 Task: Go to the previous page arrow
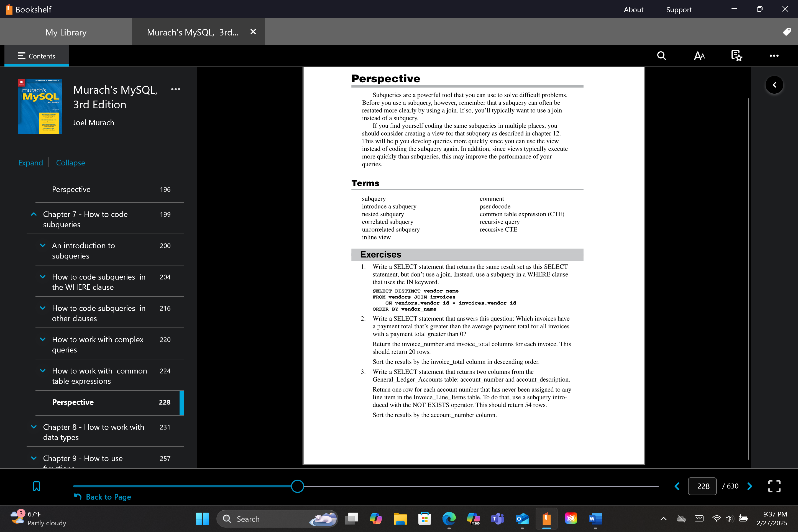[x=677, y=486]
